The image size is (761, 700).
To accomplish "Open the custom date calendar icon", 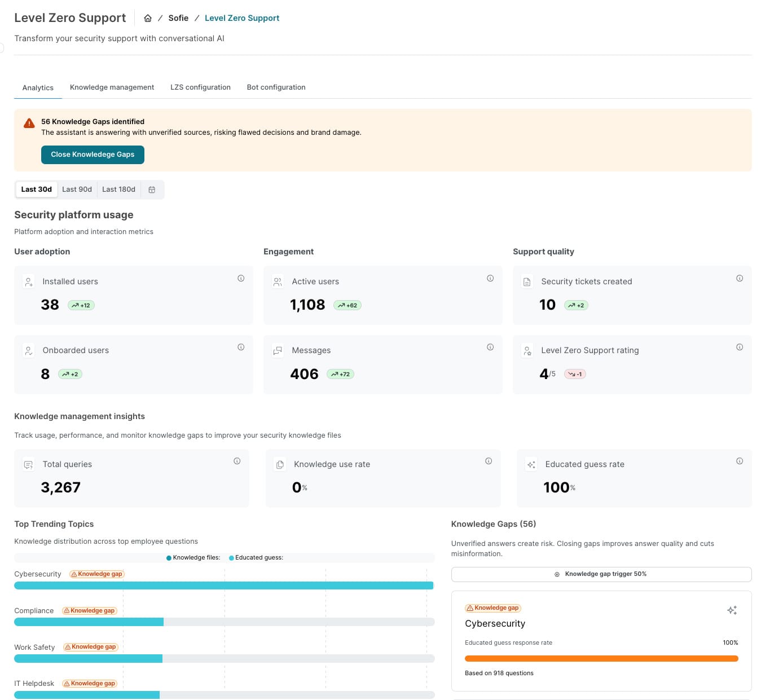I will 152,190.
